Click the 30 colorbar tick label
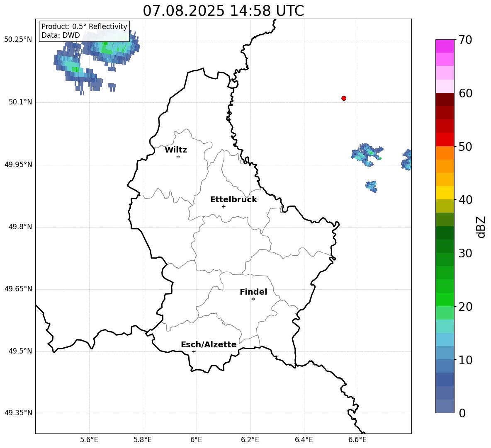This screenshot has height=448, width=491. click(465, 253)
